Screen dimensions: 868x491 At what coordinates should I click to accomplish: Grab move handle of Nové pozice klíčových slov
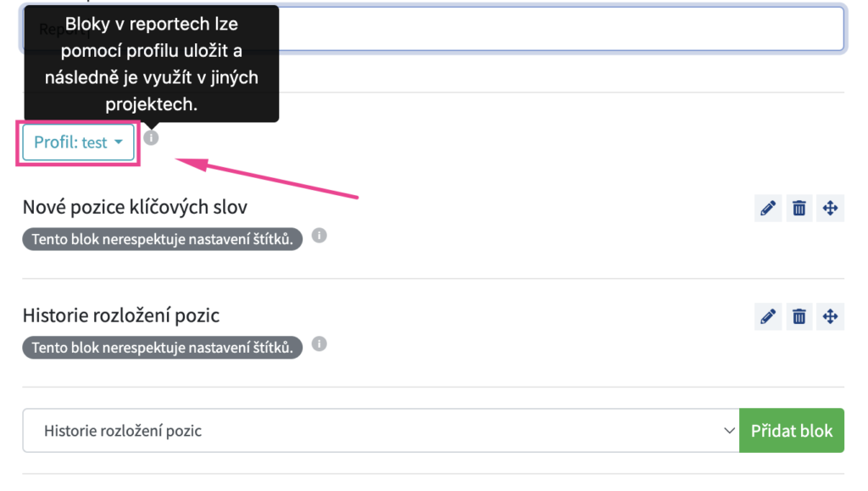[830, 208]
